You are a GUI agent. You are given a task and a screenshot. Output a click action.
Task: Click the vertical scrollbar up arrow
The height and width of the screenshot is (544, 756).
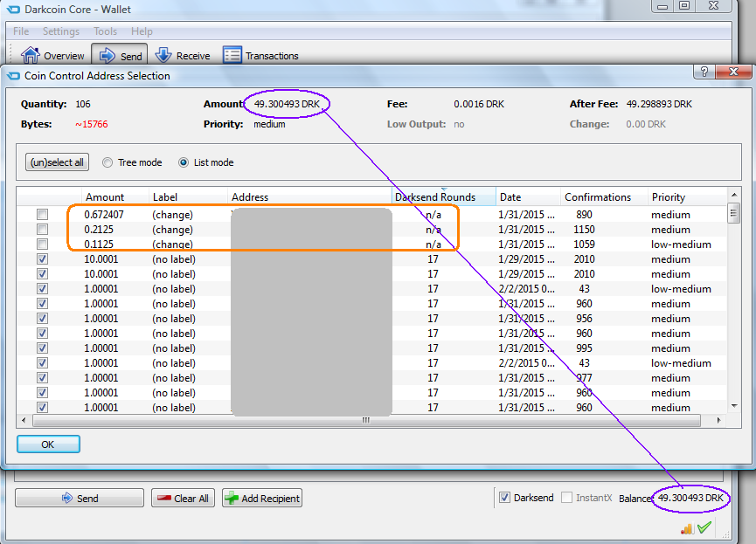coord(734,195)
